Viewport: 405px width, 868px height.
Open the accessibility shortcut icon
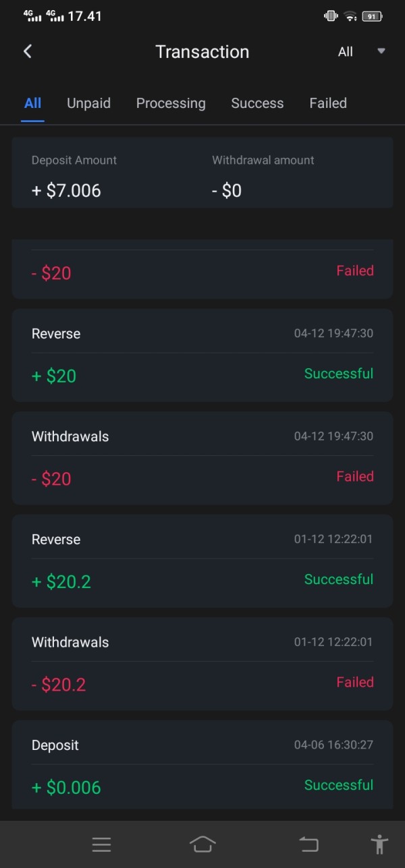pos(379,844)
